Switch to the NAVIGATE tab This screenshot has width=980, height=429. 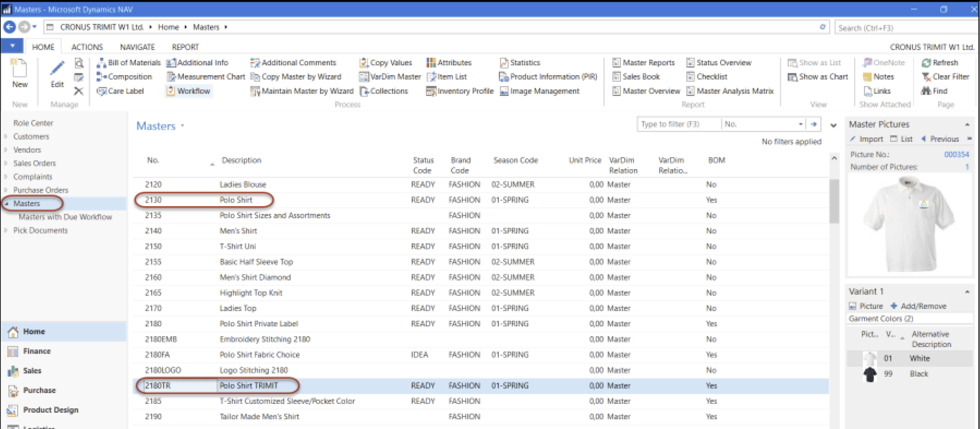[x=137, y=47]
